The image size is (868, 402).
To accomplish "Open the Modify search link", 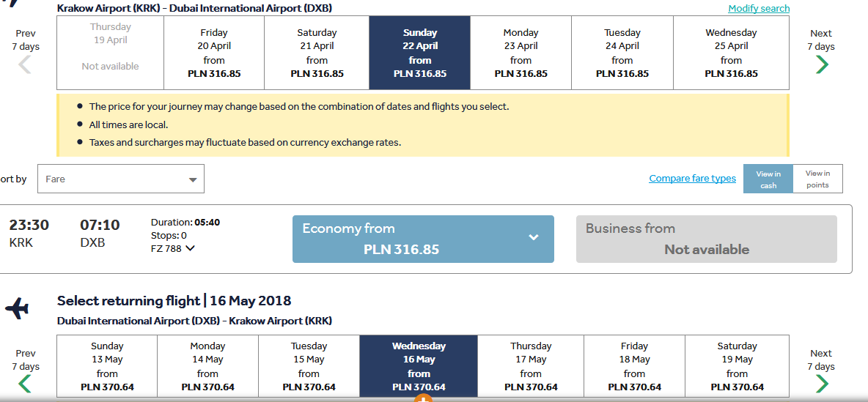I will click(x=759, y=8).
